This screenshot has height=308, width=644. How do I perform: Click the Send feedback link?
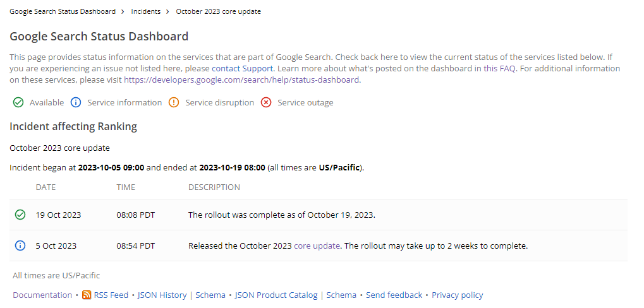tap(394, 295)
